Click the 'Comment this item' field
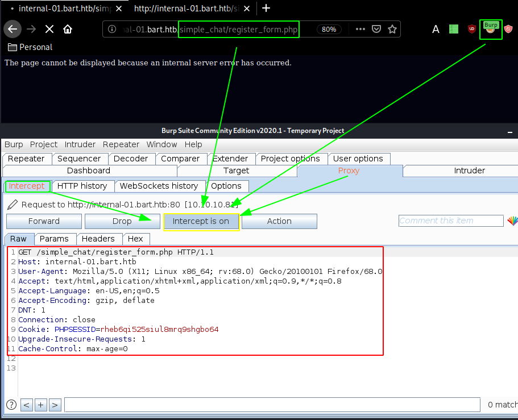Screen dimensions: 518x420 (x=451, y=221)
